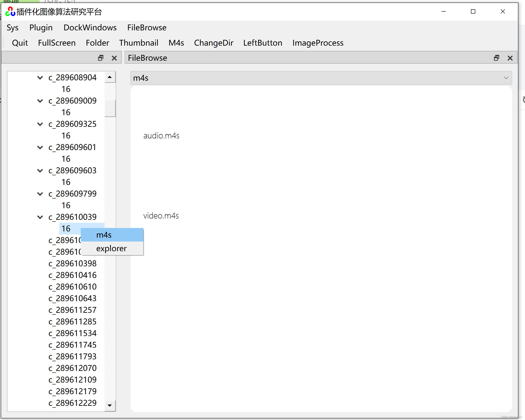Select tree item c_289609799
Screen dimensions: 525x420
tap(73, 194)
